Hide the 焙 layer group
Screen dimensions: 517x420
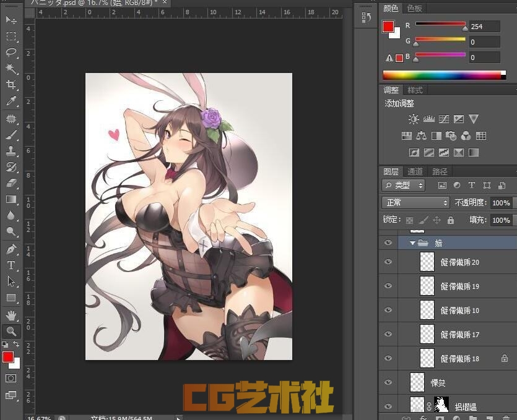pyautogui.click(x=388, y=242)
